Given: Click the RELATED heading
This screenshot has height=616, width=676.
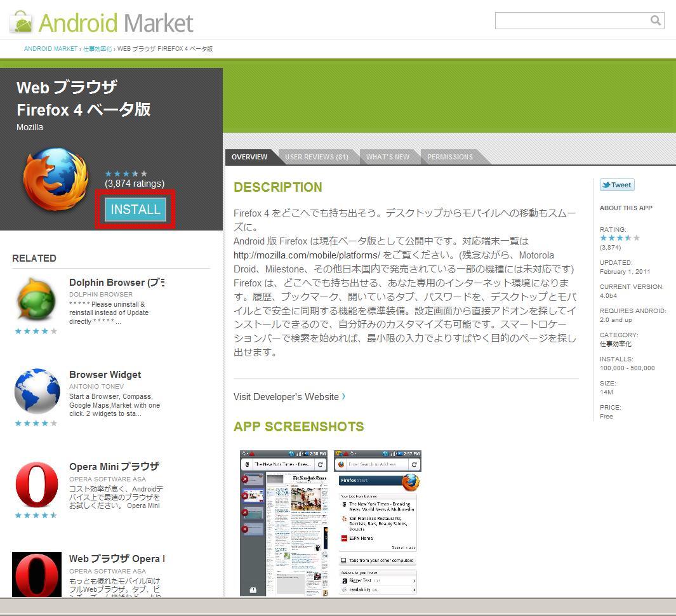Looking at the screenshot, I should click(34, 258).
